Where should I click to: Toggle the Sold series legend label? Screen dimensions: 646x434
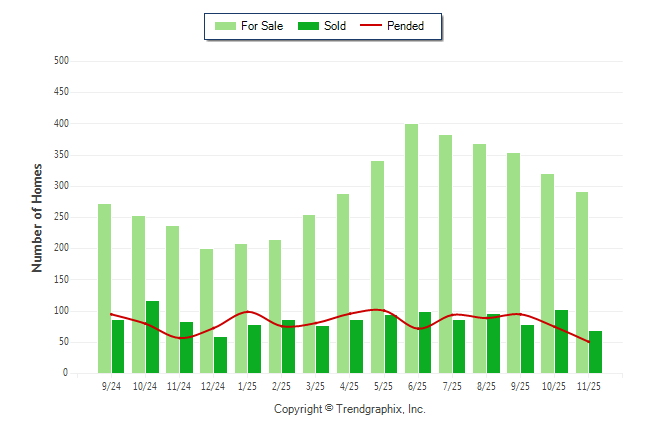[x=335, y=26]
